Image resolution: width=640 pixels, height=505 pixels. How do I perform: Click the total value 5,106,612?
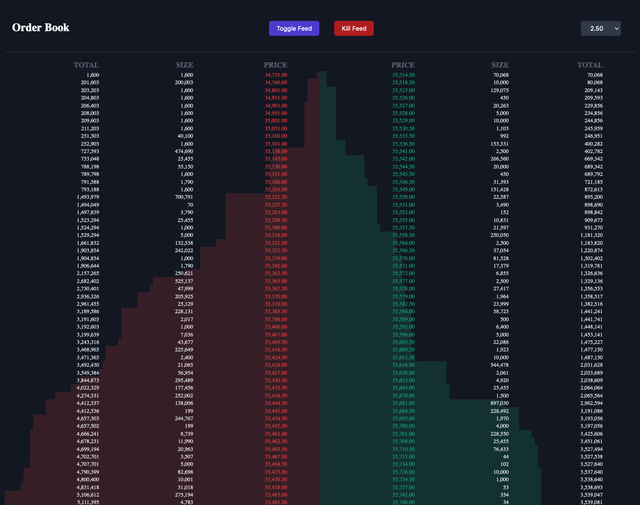(x=88, y=495)
